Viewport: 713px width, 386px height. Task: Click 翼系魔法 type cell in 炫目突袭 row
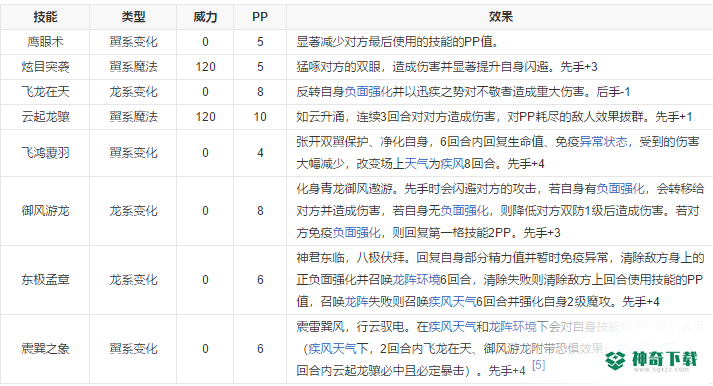pos(133,67)
